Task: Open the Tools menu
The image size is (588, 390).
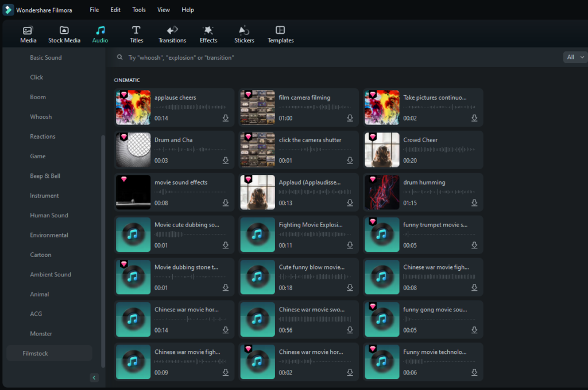Action: 138,10
